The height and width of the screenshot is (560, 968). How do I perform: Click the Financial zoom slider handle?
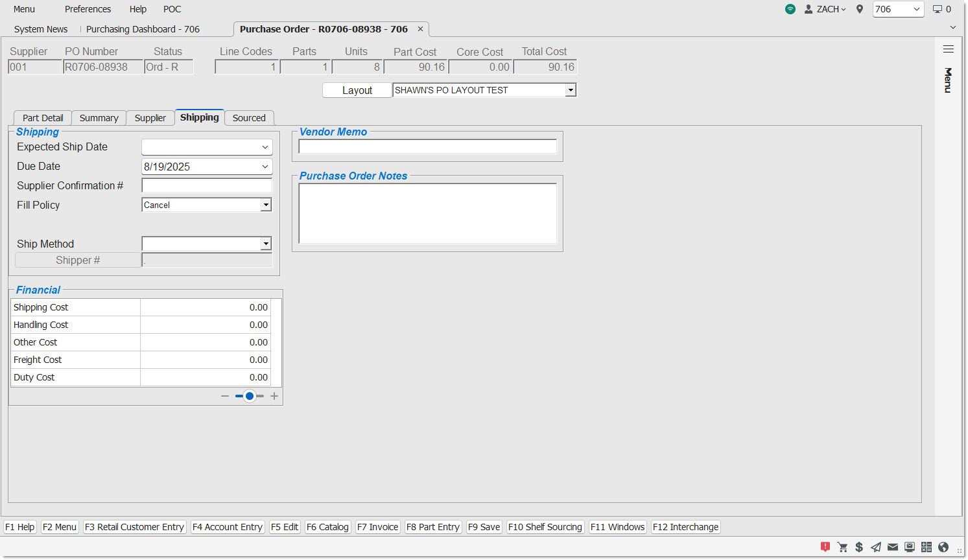pos(250,396)
